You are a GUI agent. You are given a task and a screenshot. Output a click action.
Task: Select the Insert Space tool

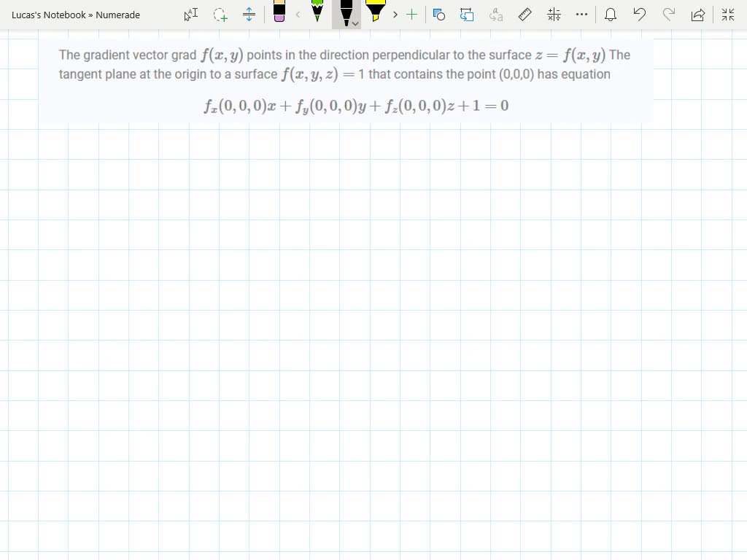249,14
